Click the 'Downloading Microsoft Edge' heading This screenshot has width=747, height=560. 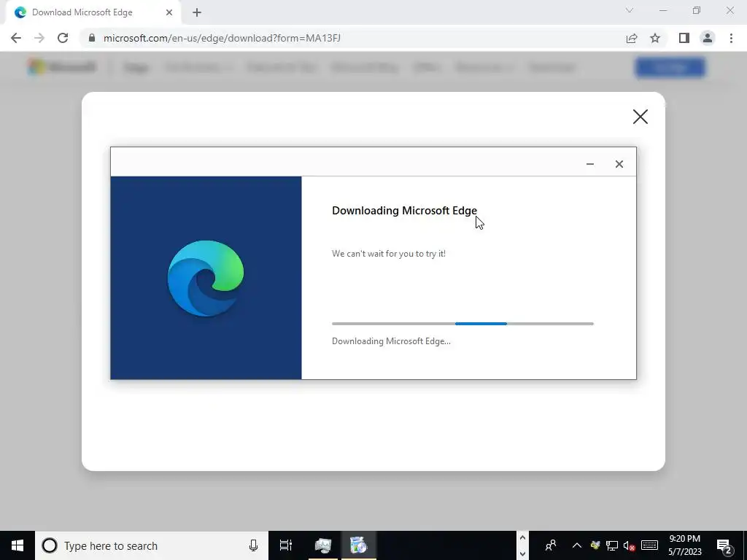pos(404,211)
